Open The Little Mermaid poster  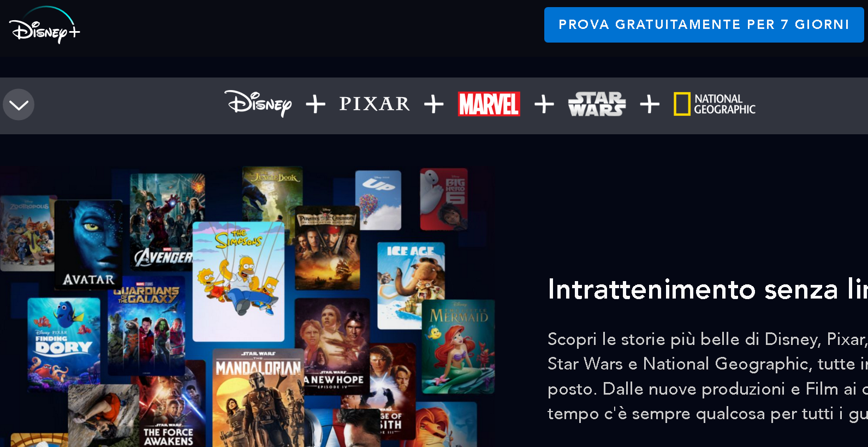pos(459,346)
